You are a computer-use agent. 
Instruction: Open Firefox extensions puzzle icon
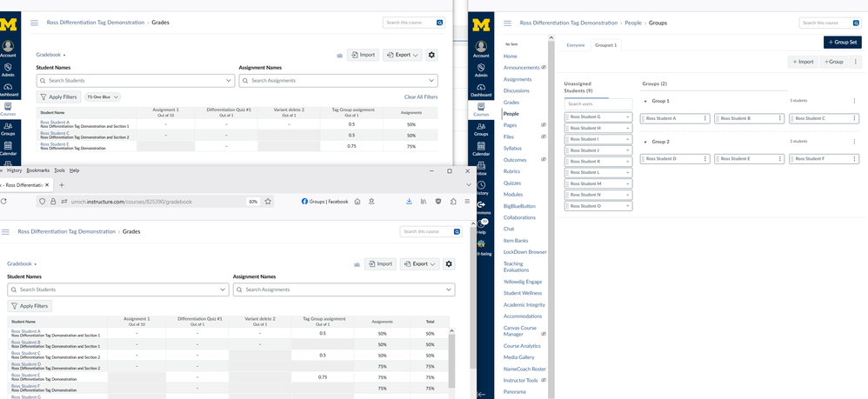453,202
